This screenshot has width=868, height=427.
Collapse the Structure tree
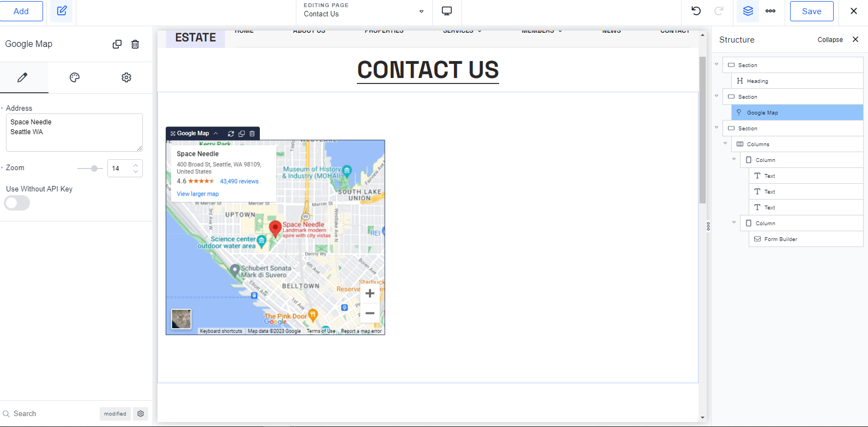coord(830,40)
